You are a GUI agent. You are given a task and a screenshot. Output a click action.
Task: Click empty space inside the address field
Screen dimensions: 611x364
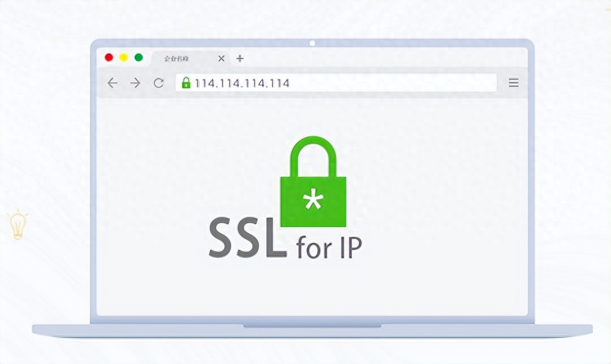click(x=393, y=83)
